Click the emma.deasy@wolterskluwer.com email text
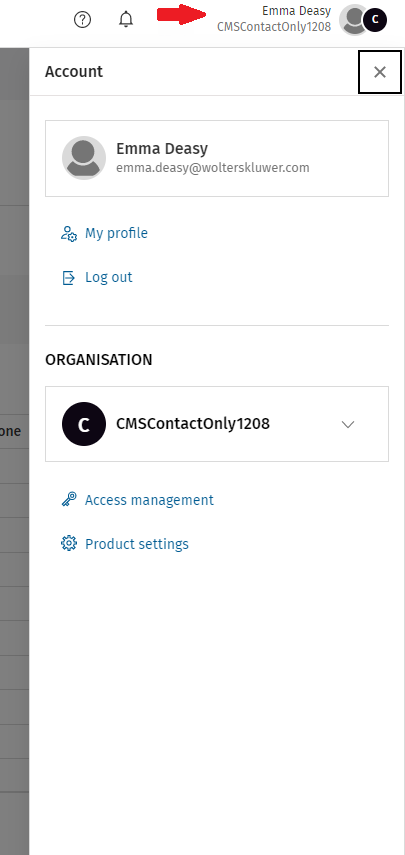The width and height of the screenshot is (405, 855). pyautogui.click(x=213, y=168)
